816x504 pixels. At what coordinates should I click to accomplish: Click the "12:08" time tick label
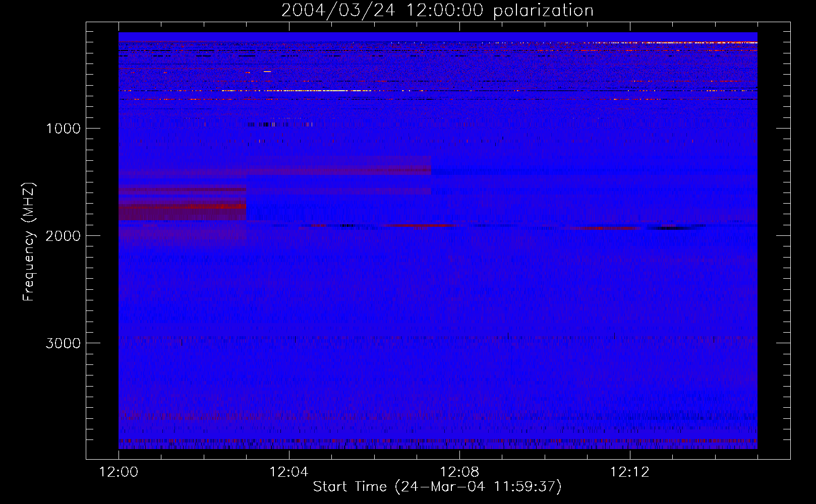459,472
